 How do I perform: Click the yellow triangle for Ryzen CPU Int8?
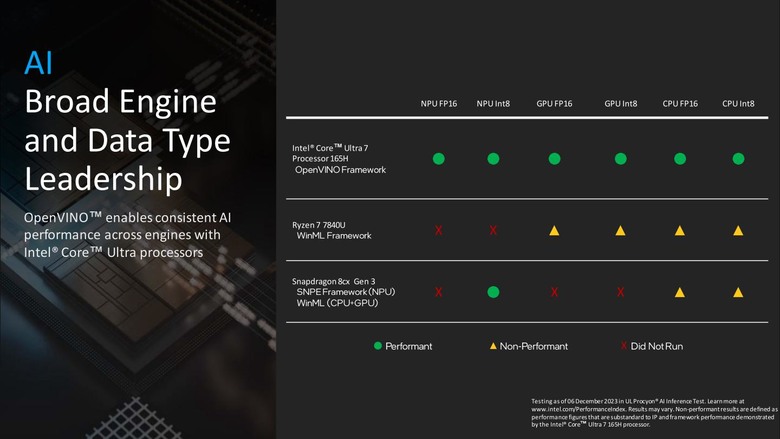738,230
